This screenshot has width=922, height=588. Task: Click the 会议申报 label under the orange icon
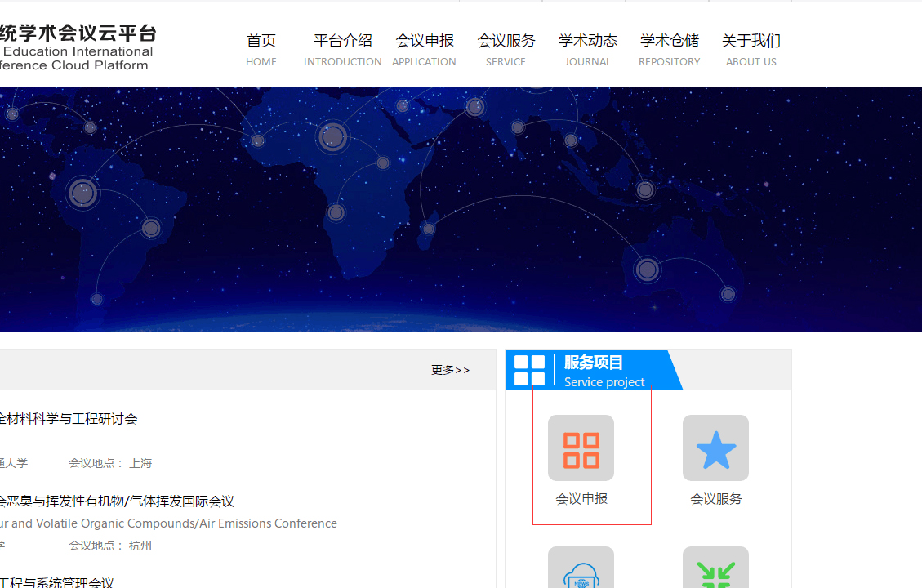(x=581, y=499)
